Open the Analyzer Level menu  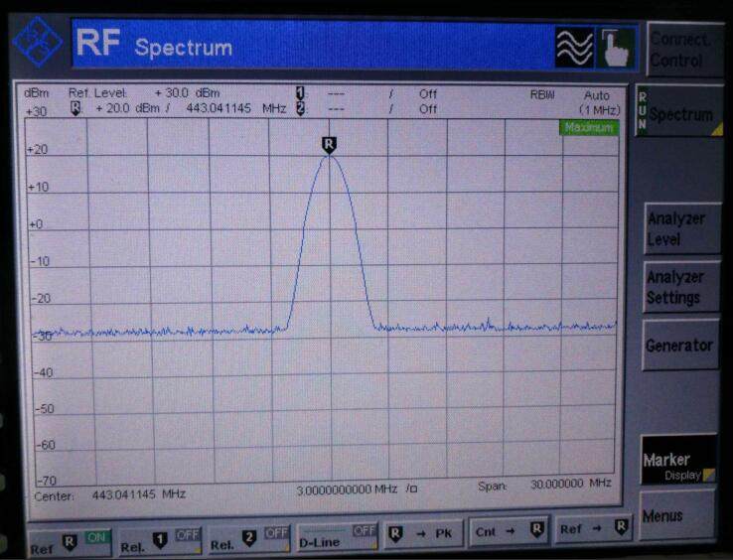[x=682, y=228]
